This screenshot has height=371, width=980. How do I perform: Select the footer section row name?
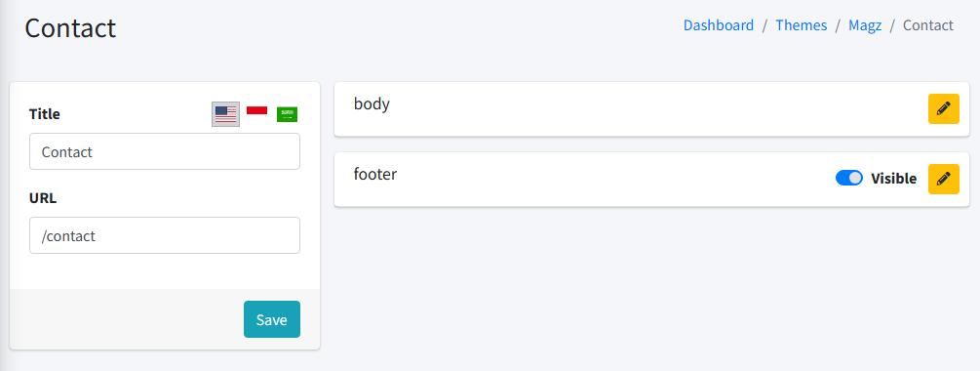coord(375,174)
